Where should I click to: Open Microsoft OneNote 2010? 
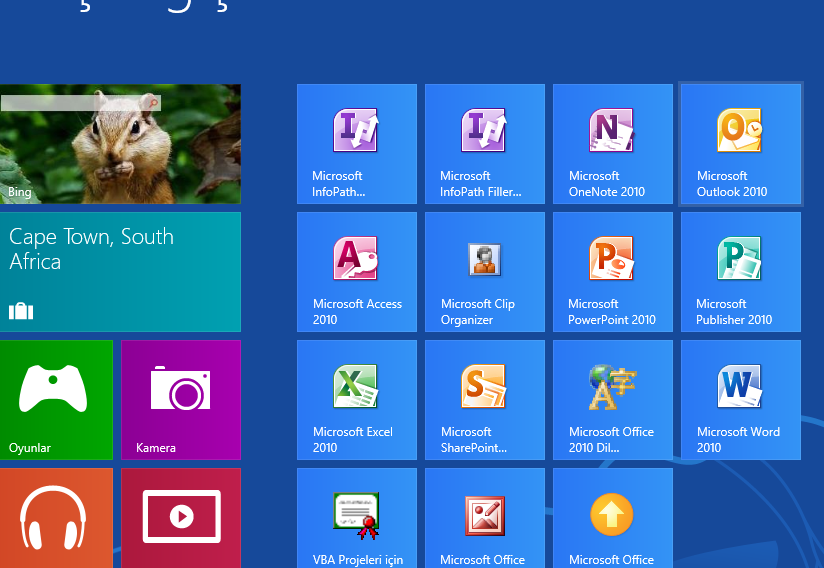[x=612, y=144]
